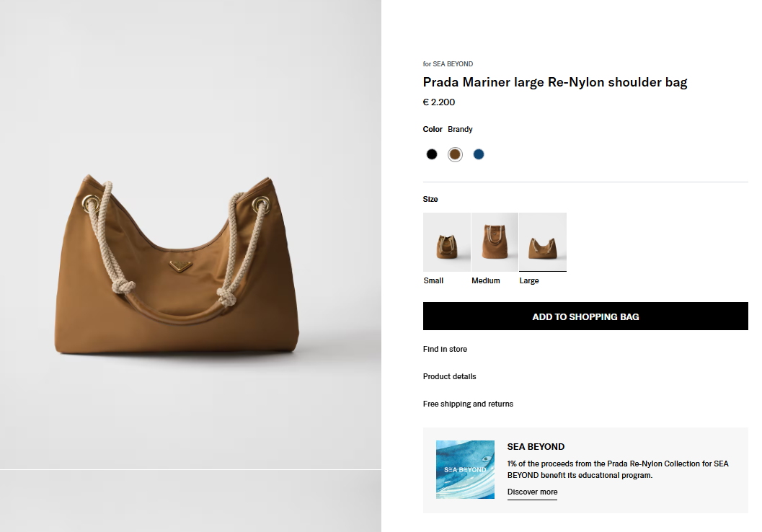Viewport: 762px width, 532px height.
Task: Click the SEA BEYOND whale banner image
Action: tap(465, 469)
